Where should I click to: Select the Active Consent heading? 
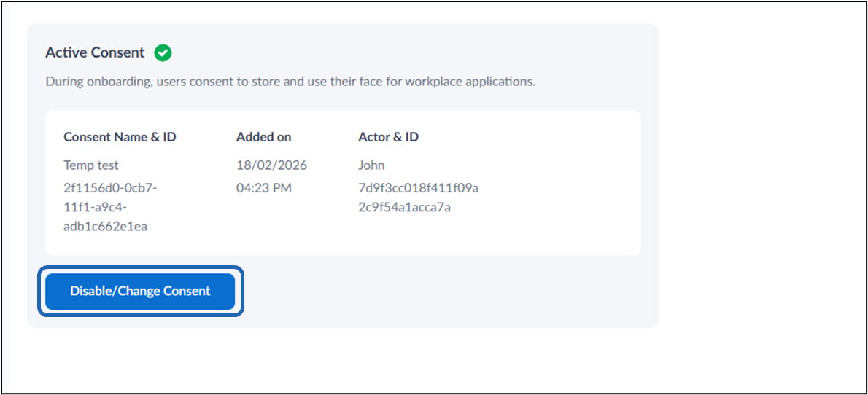coord(95,53)
